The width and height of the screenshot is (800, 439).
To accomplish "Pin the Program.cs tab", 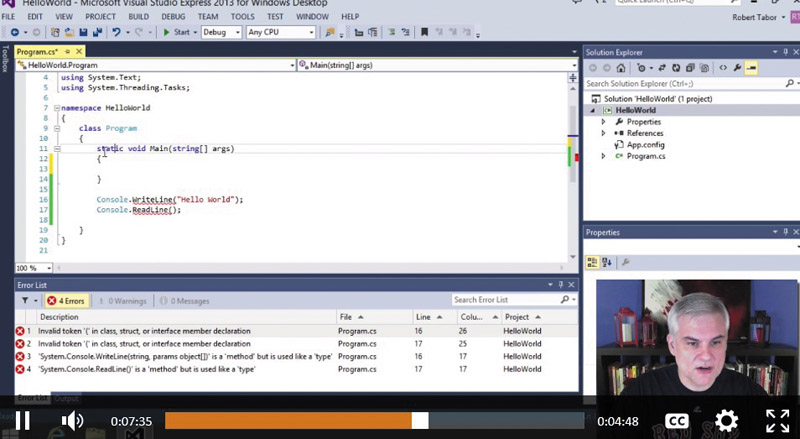I will point(67,52).
